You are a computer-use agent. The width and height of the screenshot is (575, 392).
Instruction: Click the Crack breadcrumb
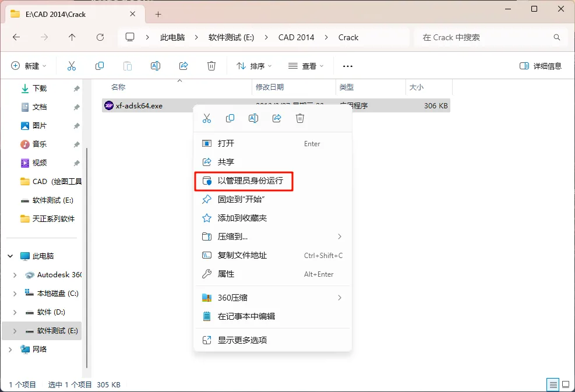tap(348, 37)
